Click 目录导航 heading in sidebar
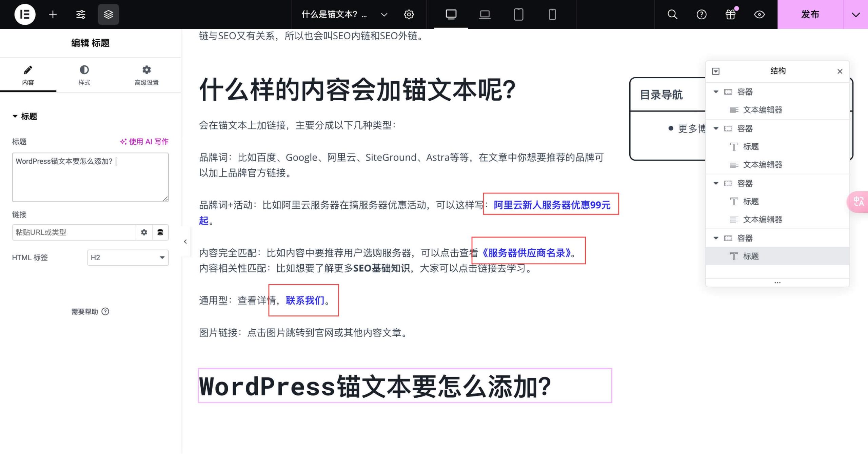The height and width of the screenshot is (454, 868). (661, 95)
